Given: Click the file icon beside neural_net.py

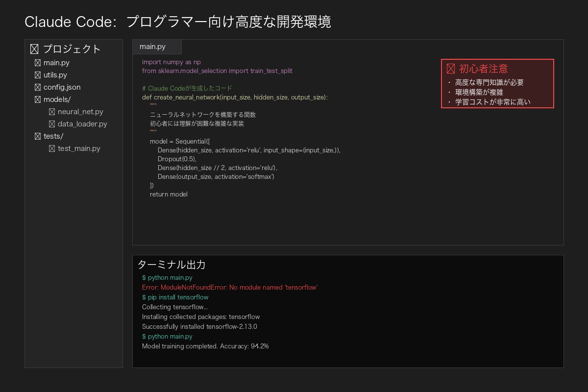Looking at the screenshot, I should 52,112.
